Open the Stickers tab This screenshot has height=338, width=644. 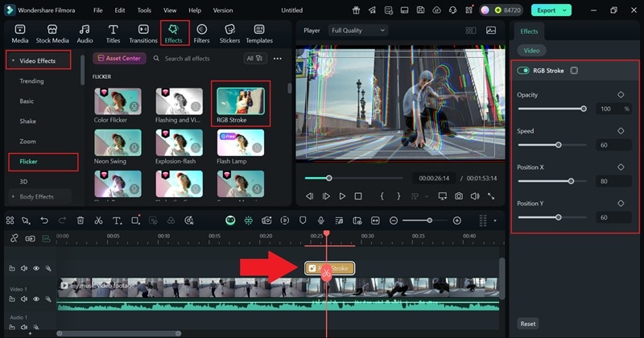(229, 34)
